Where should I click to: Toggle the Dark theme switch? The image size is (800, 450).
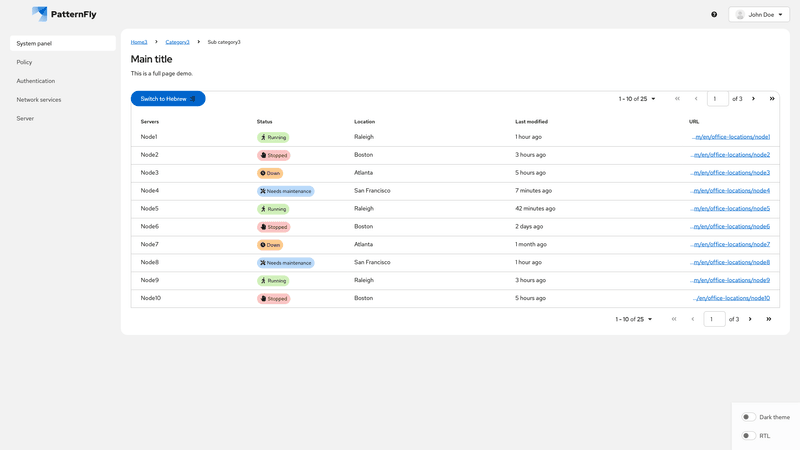click(748, 417)
